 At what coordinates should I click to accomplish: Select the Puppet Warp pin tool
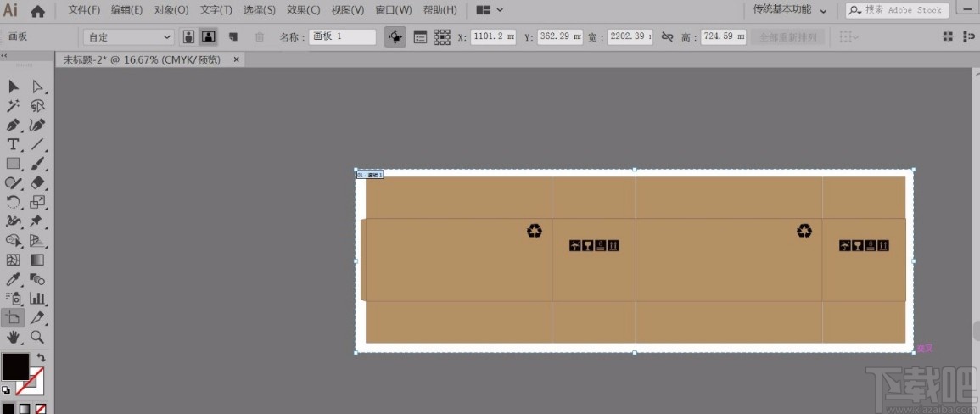[x=36, y=221]
